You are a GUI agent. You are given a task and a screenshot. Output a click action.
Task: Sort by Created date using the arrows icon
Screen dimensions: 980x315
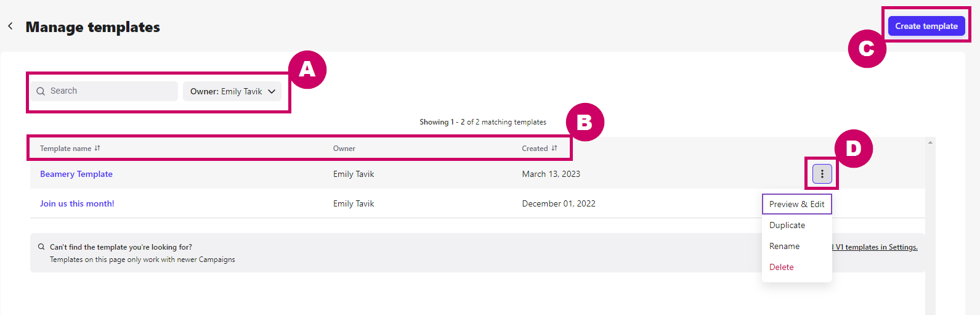(554, 148)
